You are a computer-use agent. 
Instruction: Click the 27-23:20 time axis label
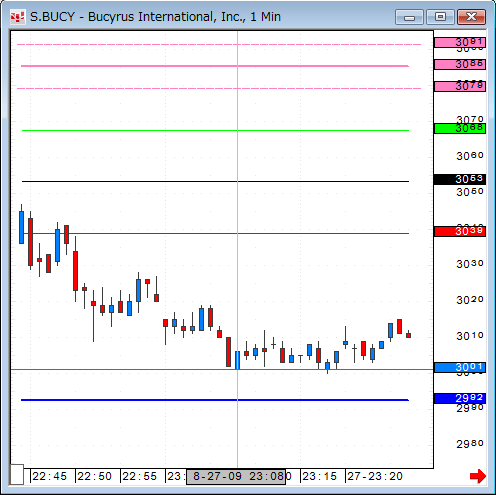(375, 476)
